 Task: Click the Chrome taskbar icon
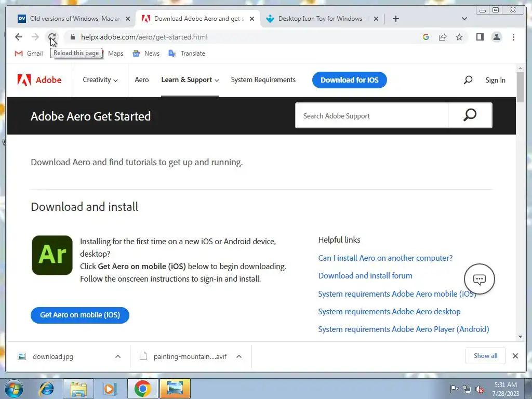(x=142, y=389)
